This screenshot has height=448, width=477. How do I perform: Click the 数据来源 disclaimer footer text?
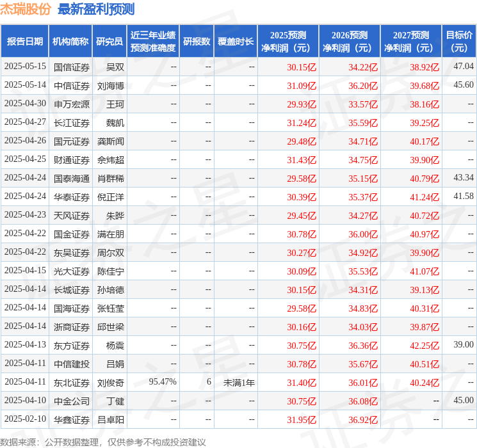(103, 442)
